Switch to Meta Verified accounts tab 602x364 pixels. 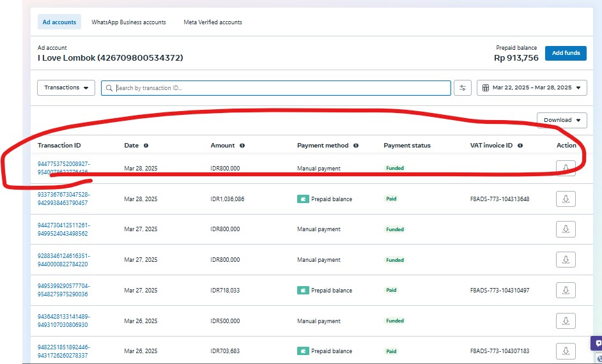213,22
